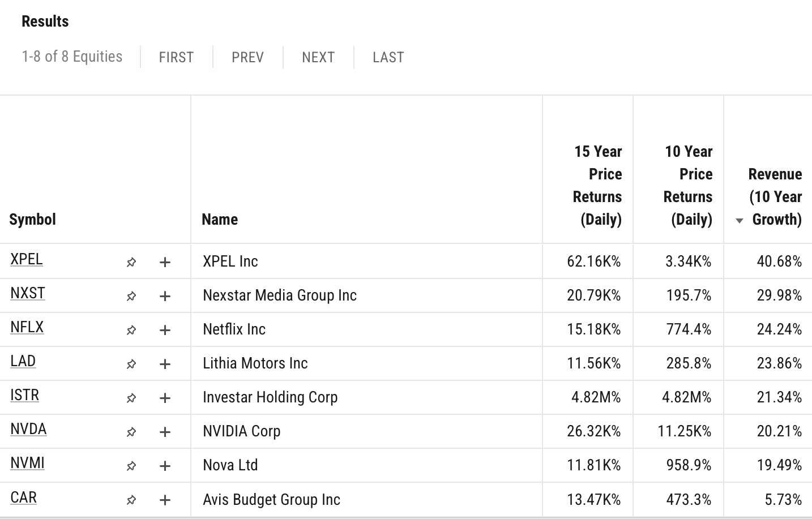The height and width of the screenshot is (519, 812).
Task: Expand add options for the NVDA row
Action: (x=165, y=432)
